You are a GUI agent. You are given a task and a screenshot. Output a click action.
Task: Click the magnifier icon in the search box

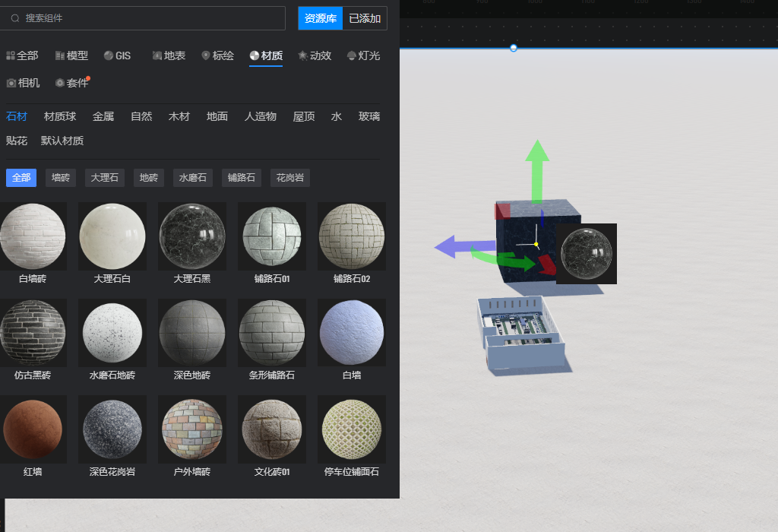click(15, 18)
